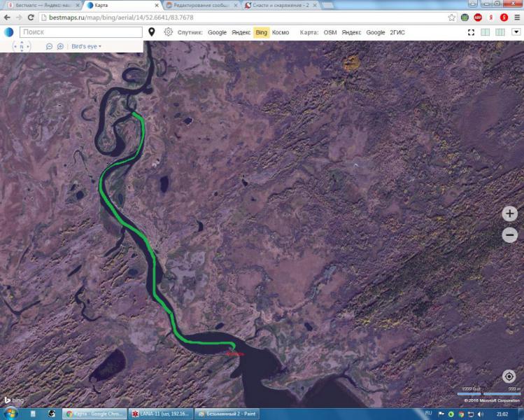
Task: Zoom in with the round plus button
Action: pyautogui.click(x=509, y=213)
